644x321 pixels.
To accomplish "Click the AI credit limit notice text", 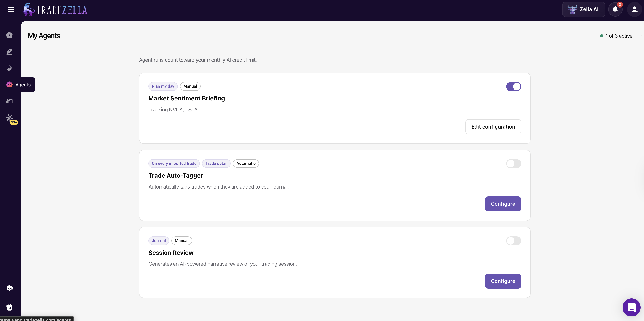I will 198,60.
